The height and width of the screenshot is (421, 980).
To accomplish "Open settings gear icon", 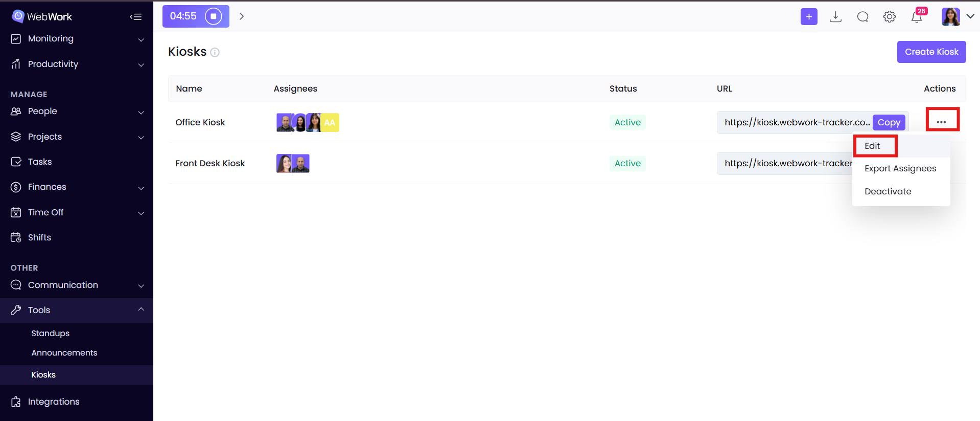I will pos(889,17).
